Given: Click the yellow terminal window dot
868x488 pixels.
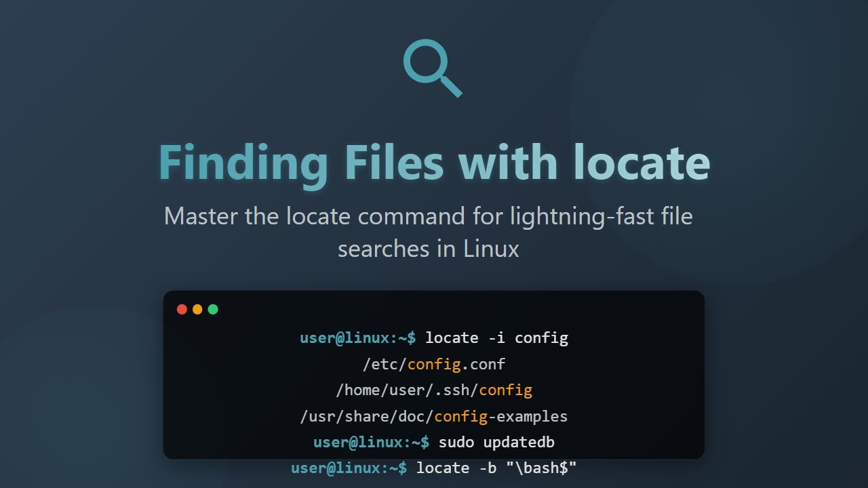Looking at the screenshot, I should tap(197, 309).
